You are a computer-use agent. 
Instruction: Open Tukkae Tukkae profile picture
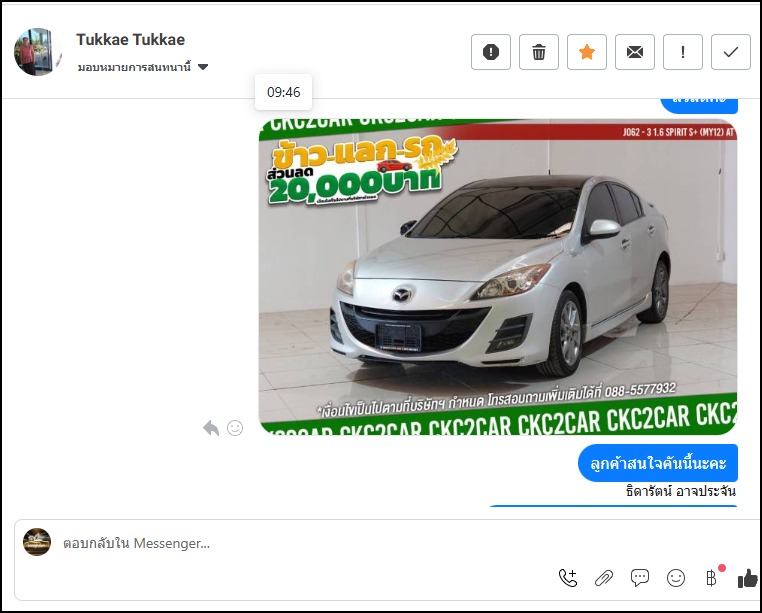(37, 52)
